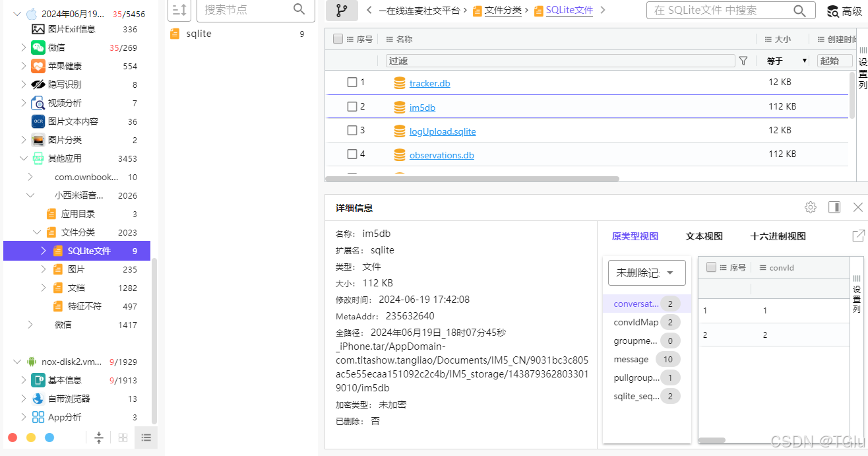Expand the 微信 node under the iPhone image

tap(23, 48)
